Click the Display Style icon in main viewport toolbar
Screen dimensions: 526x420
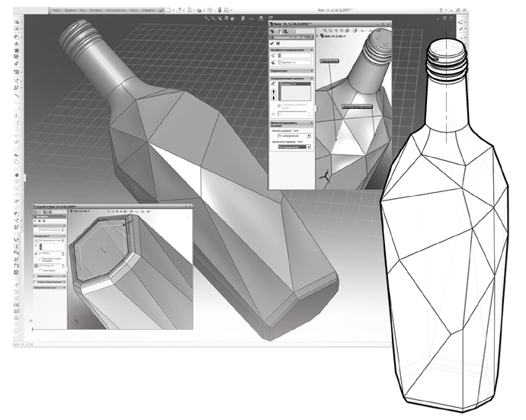243,18
